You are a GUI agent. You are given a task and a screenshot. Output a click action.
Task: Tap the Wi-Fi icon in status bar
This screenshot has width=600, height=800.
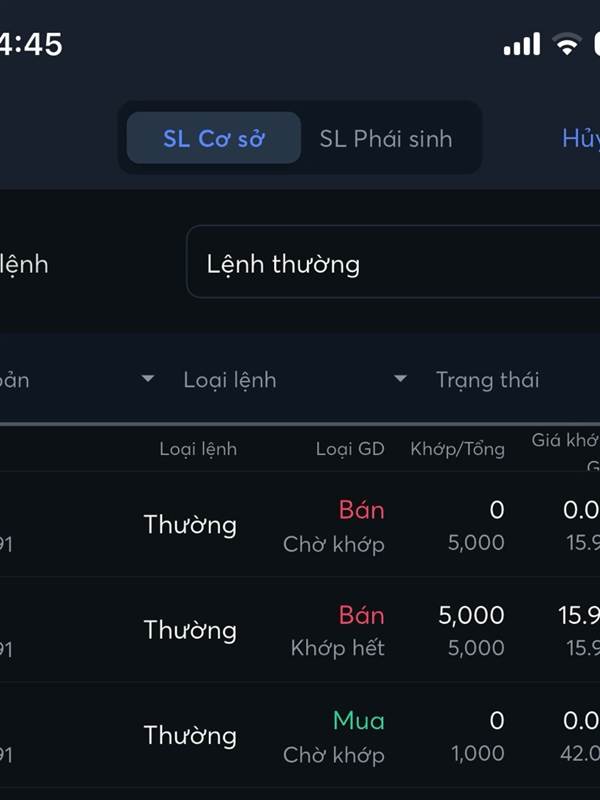[567, 44]
